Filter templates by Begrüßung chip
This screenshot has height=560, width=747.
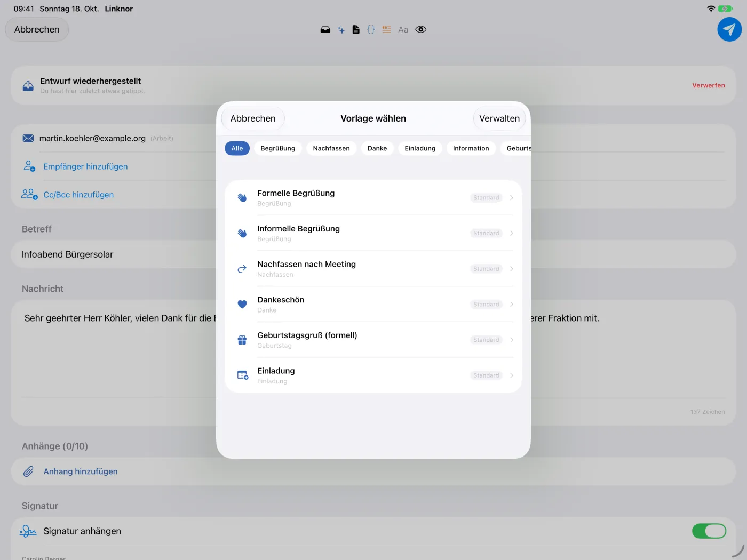click(278, 148)
